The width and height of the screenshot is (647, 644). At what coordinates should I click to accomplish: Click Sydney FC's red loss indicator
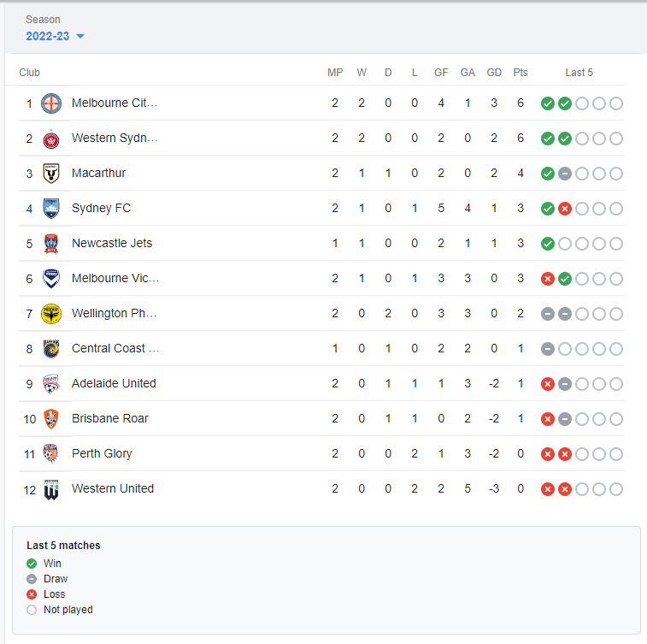pyautogui.click(x=565, y=209)
